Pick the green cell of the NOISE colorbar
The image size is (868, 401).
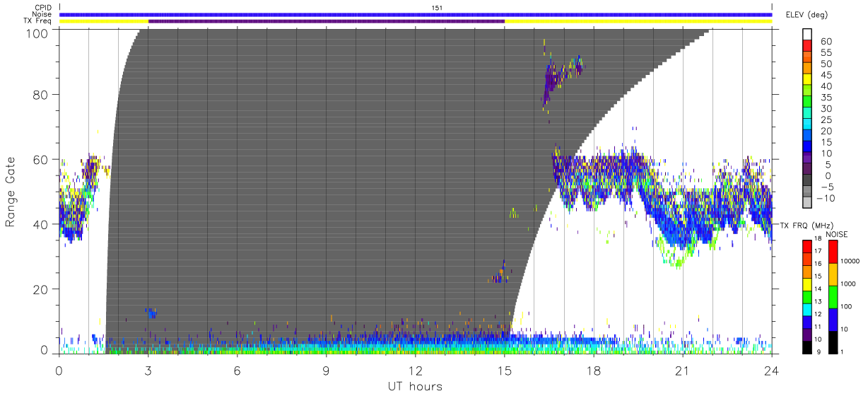point(833,296)
